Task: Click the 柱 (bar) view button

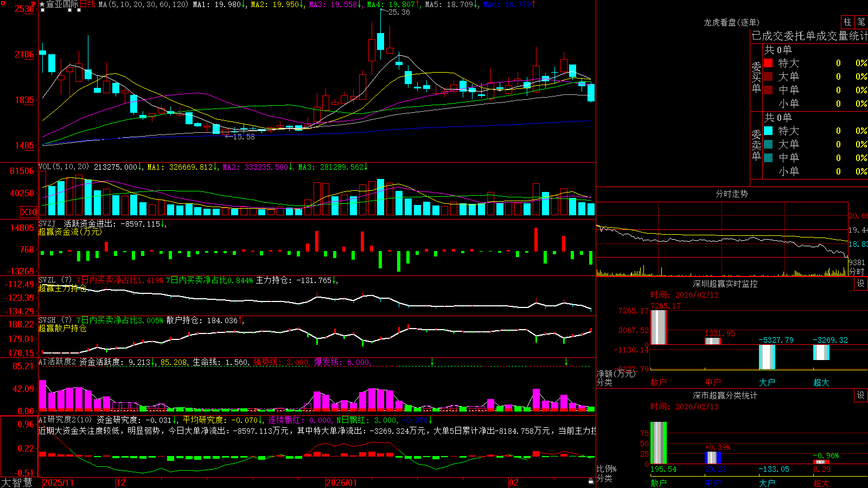Action: pyautogui.click(x=847, y=22)
